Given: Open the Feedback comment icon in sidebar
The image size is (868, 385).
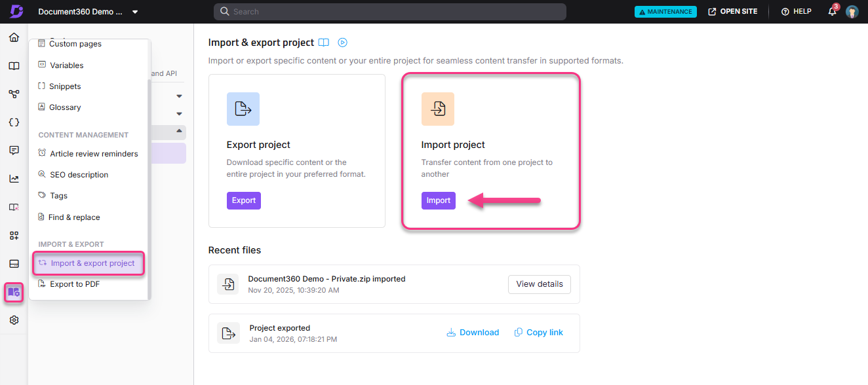Looking at the screenshot, I should click(14, 150).
